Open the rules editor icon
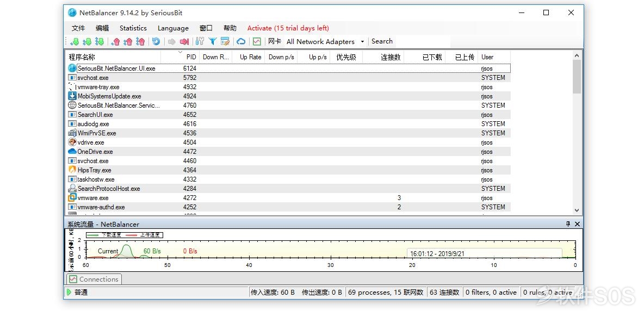Image resolution: width=644 pixels, height=311 pixels. click(x=225, y=41)
